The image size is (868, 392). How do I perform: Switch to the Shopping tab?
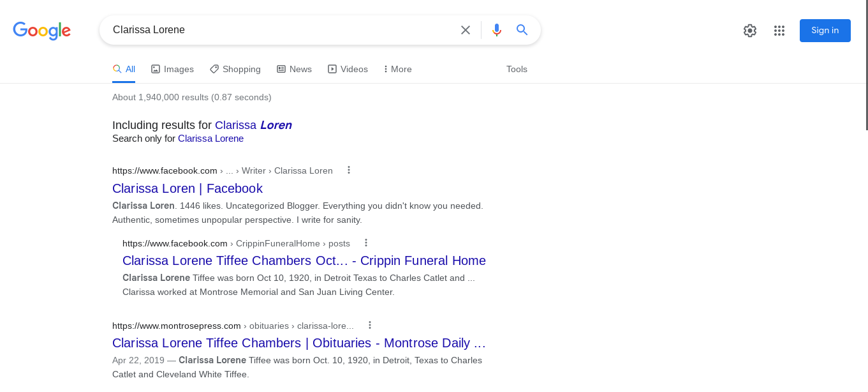235,69
